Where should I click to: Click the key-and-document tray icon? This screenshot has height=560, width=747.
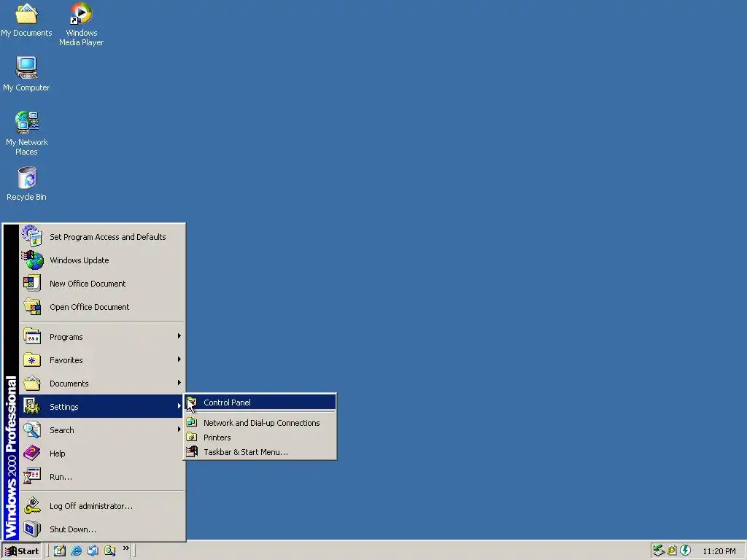point(672,551)
